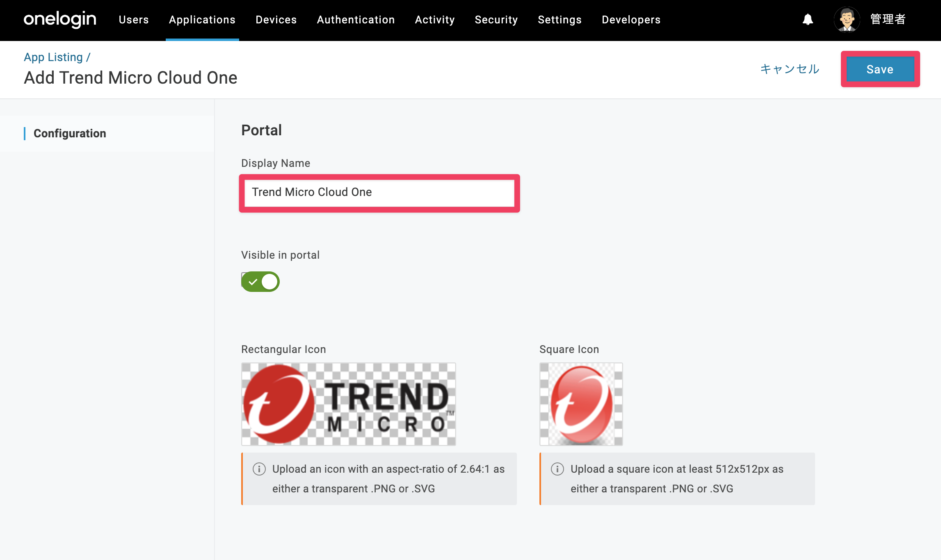Screen dimensions: 941x560
Task: Click the Rectangular Icon Trend Micro image
Action: pyautogui.click(x=349, y=404)
